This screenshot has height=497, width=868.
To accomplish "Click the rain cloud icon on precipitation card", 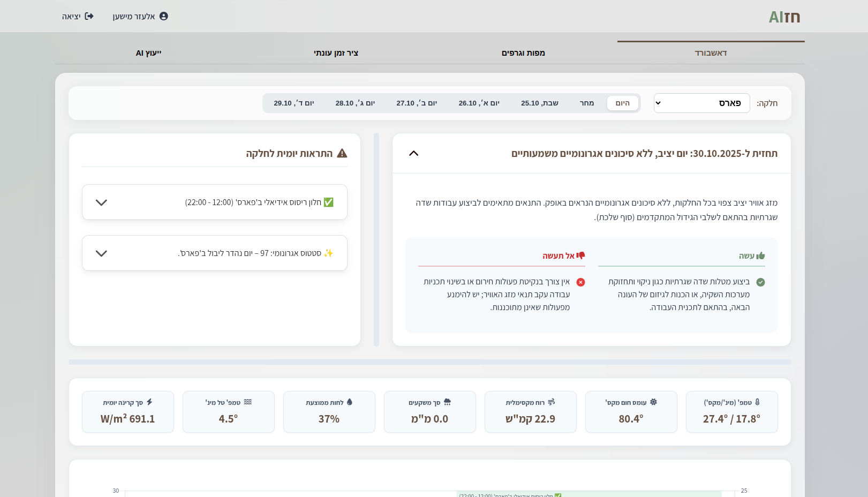I will point(447,402).
